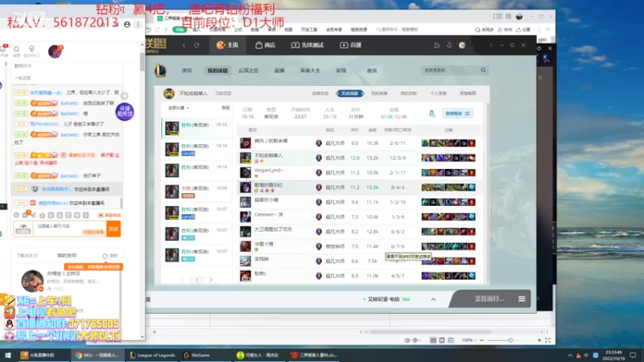Click Windows Start button

coord(7,355)
